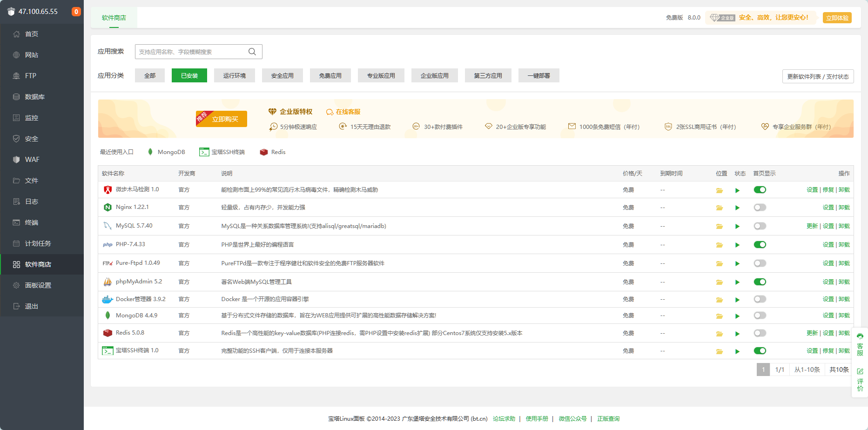
Task: Disable the homepage display toggle for PHP-7.4.33
Action: pos(760,244)
